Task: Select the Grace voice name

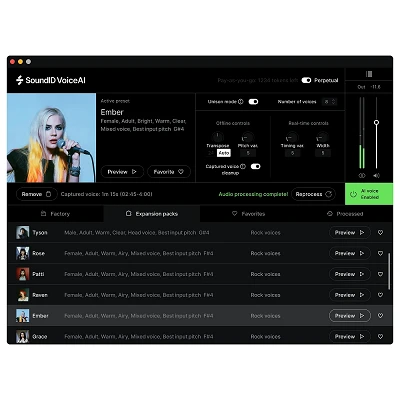Action: [39, 337]
